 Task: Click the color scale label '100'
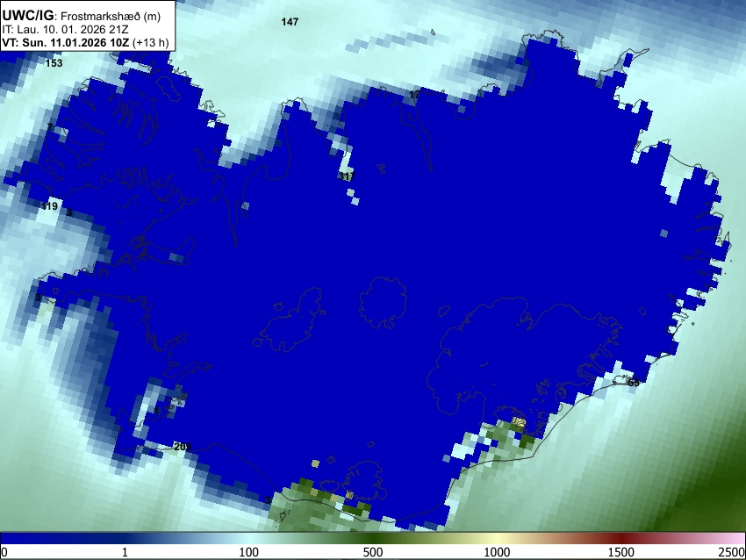coord(249,552)
